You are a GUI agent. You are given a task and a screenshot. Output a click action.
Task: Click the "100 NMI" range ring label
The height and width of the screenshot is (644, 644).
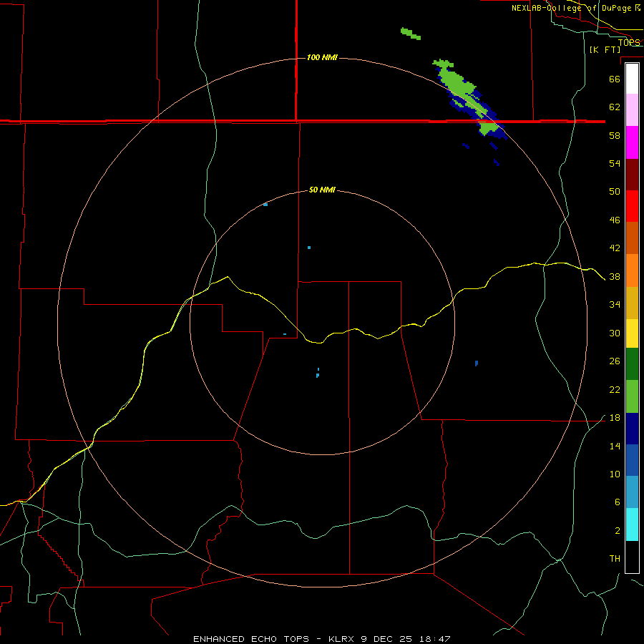tap(322, 57)
